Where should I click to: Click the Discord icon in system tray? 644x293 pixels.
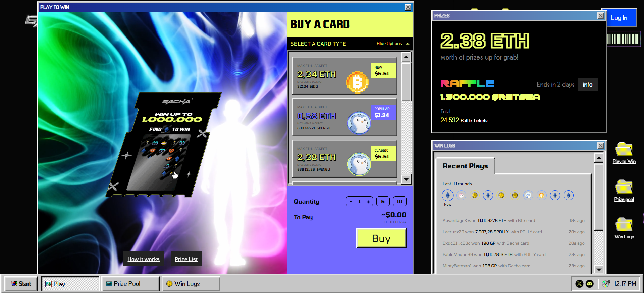(x=589, y=284)
